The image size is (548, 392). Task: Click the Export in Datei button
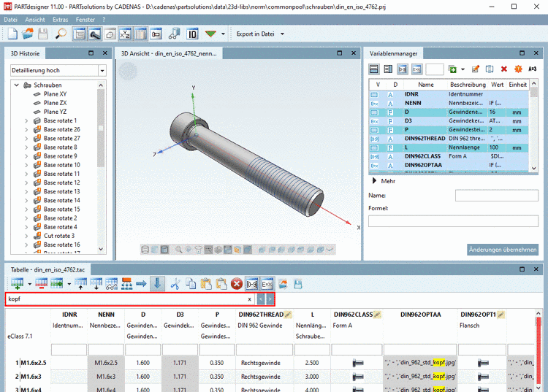pyautogui.click(x=256, y=34)
